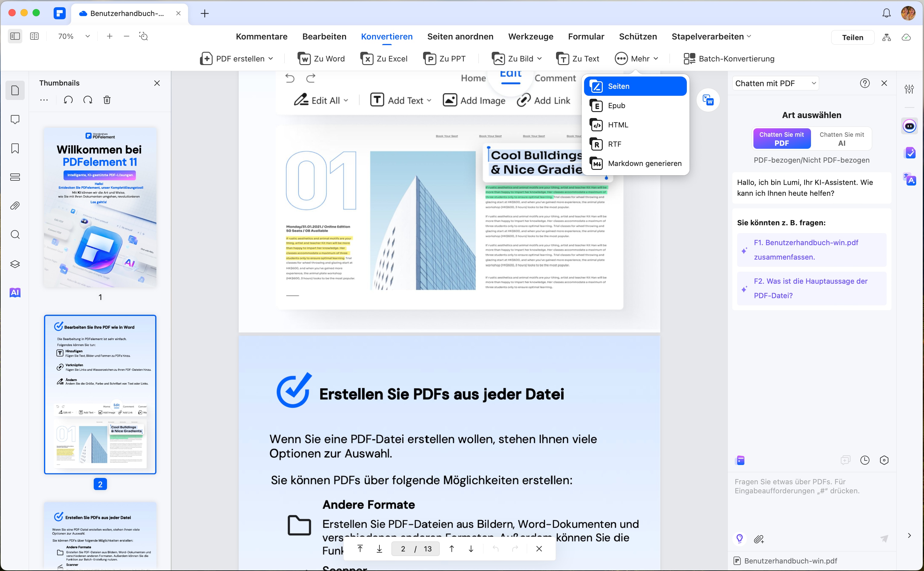Open the form fields sidebar icon
This screenshot has height=571, width=924.
point(15,177)
